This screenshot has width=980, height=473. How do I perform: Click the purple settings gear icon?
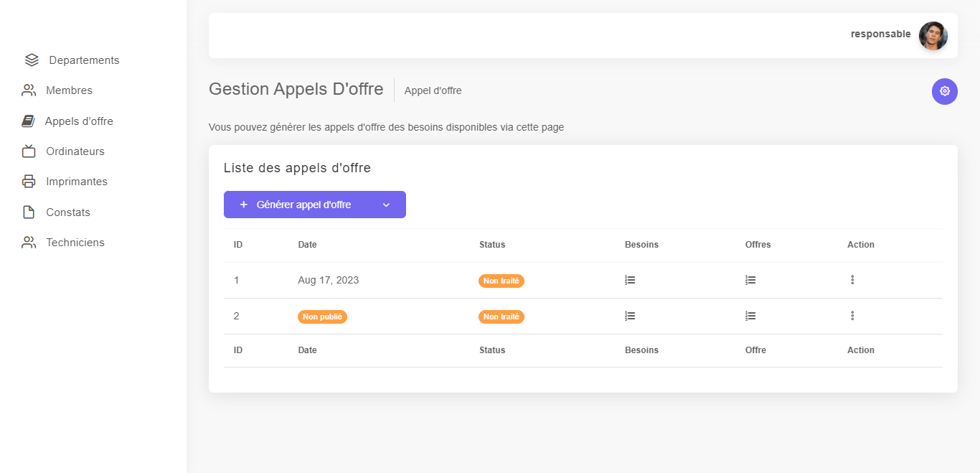(944, 91)
